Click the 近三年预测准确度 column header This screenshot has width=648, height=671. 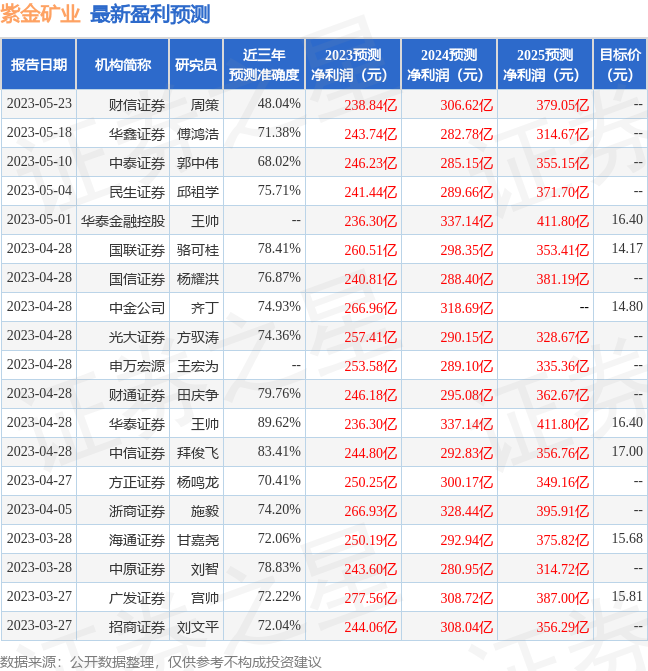point(264,65)
